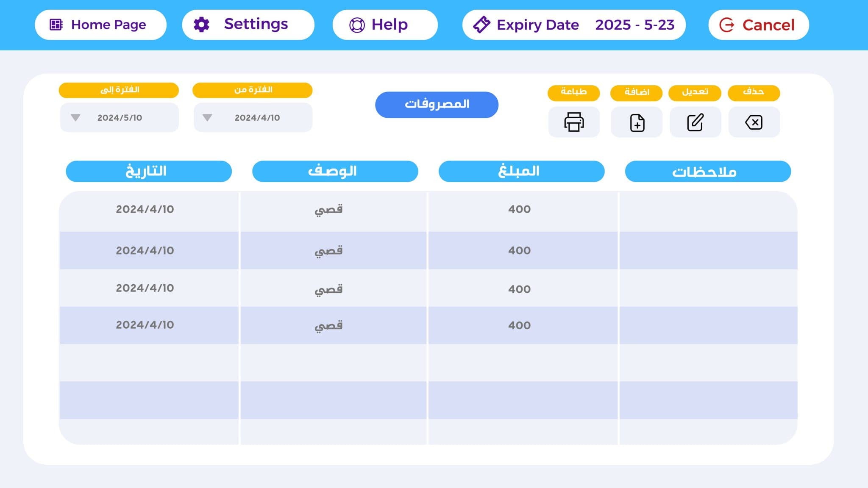Click the printer icon button
The image size is (868, 488).
(574, 122)
